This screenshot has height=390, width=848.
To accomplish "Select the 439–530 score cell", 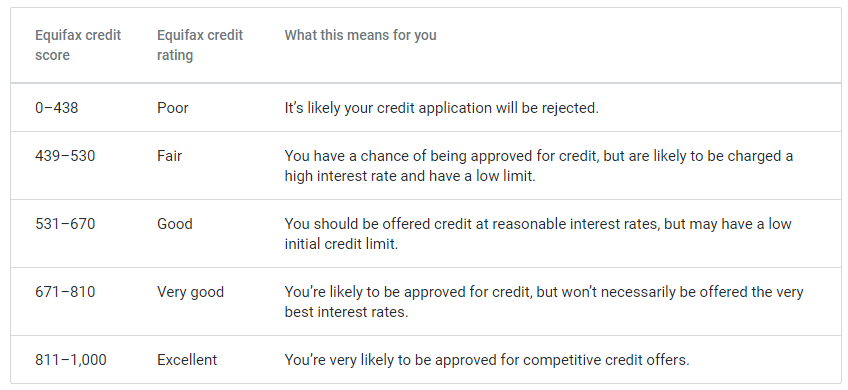I will tap(65, 156).
